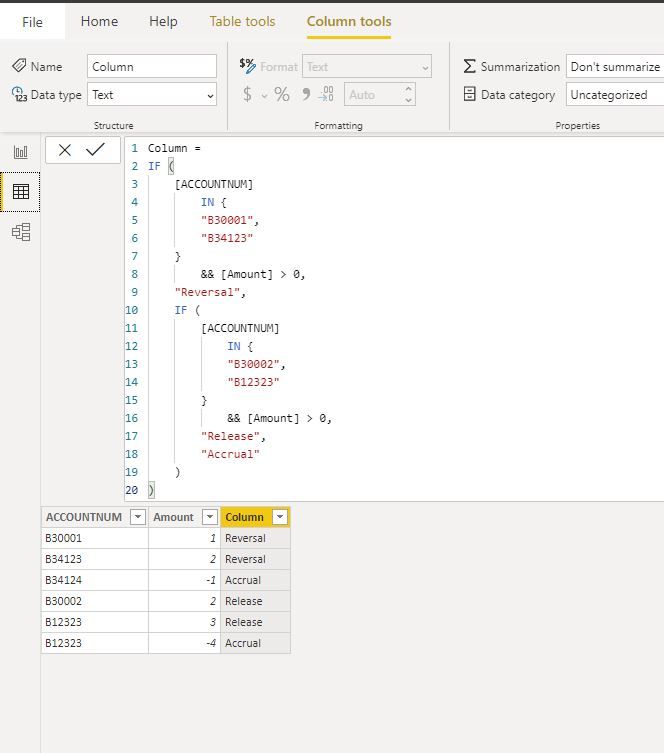This screenshot has width=664, height=753.
Task: Open the File menu
Action: coord(32,22)
